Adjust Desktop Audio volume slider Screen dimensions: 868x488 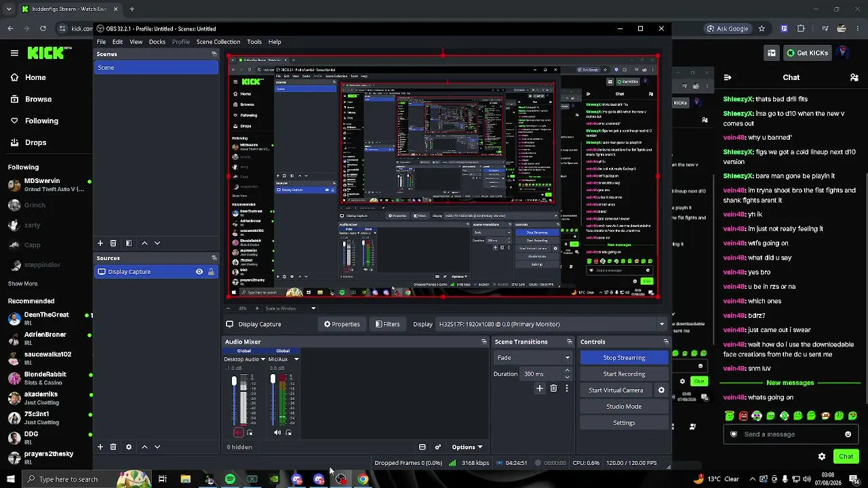(235, 400)
